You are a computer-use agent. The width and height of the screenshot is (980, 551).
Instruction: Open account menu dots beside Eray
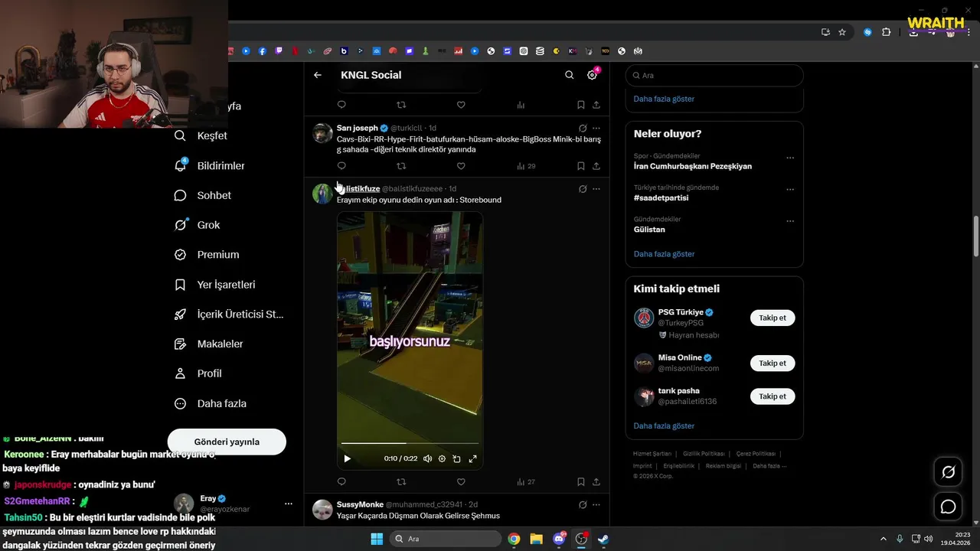(x=289, y=504)
